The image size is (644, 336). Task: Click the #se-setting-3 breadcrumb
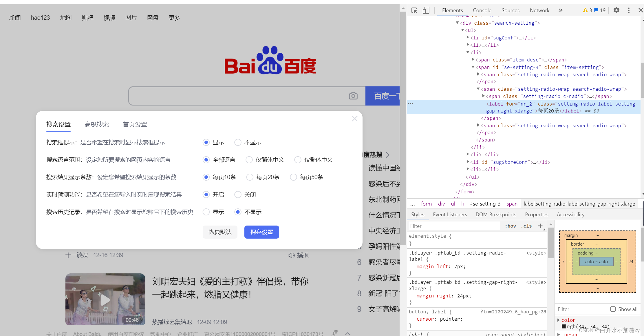[x=485, y=204]
